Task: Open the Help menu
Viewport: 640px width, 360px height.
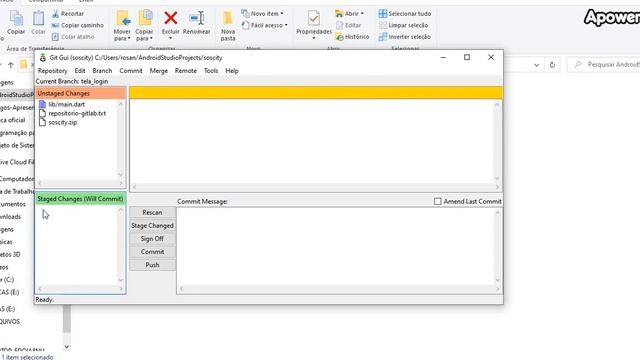Action: click(x=232, y=71)
